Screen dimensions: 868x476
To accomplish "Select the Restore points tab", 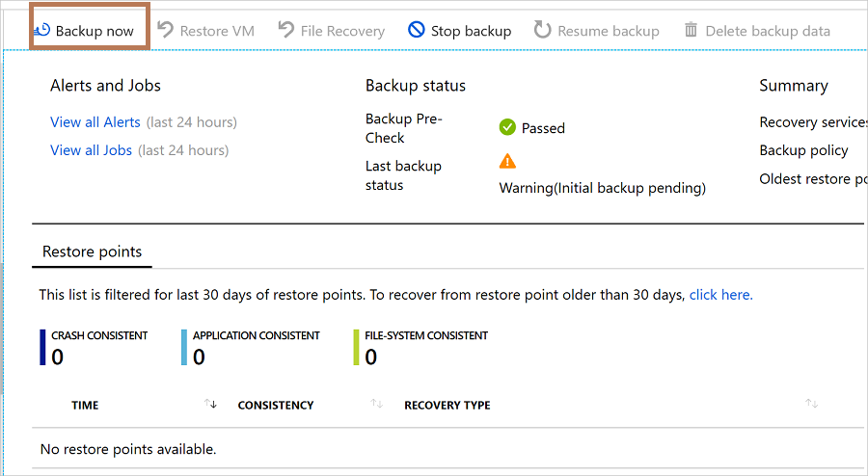I will (93, 251).
